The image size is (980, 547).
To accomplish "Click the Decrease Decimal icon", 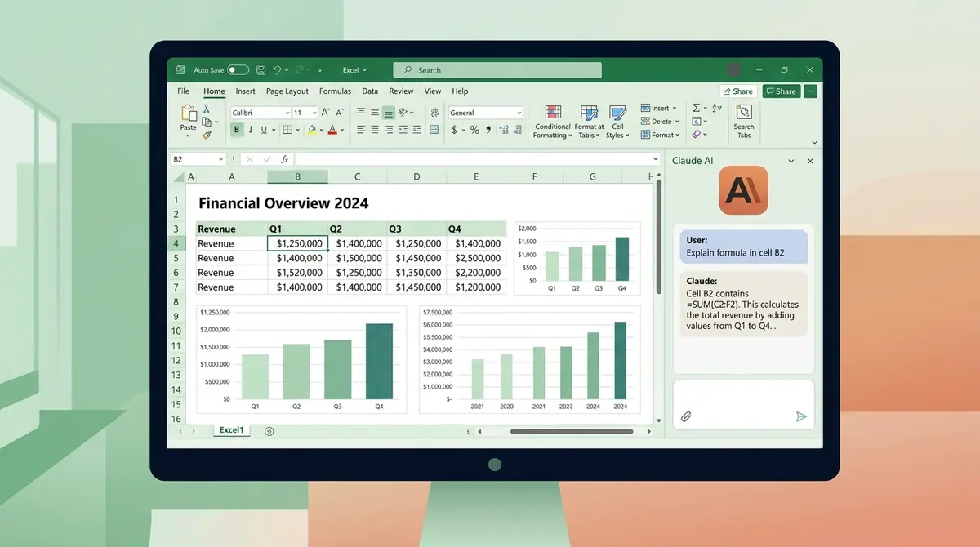I will tap(519, 130).
